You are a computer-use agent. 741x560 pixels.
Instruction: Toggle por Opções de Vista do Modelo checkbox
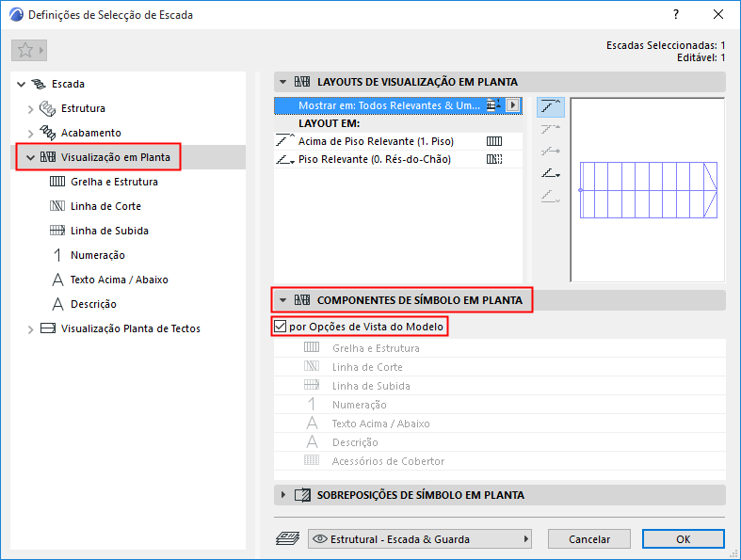coord(281,326)
